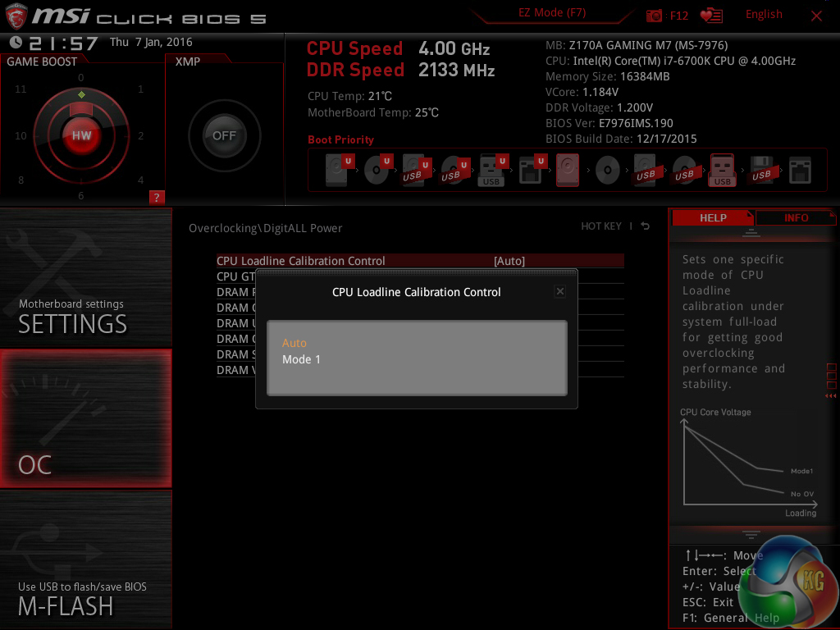Select the highlighted legacy USB key boot icon
Image resolution: width=840 pixels, height=630 pixels.
pos(722,170)
